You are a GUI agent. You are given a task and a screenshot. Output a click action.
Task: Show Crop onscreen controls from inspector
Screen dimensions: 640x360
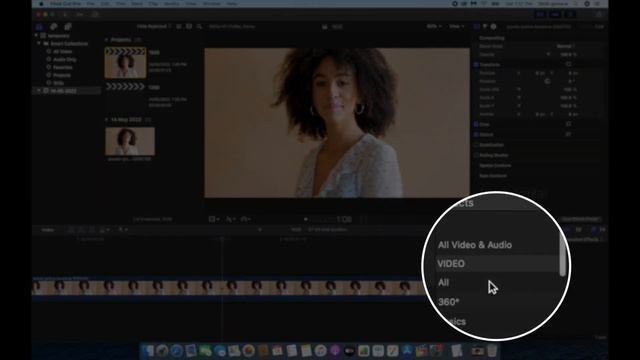point(569,124)
